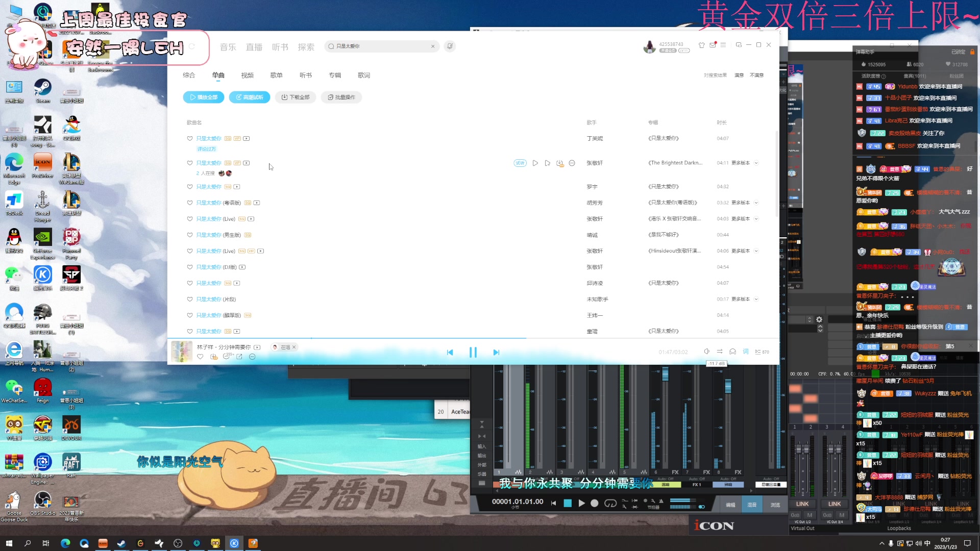Screen dimensions: 980x551
Task: Open Steam from the Windows taskbar
Action: (x=121, y=543)
